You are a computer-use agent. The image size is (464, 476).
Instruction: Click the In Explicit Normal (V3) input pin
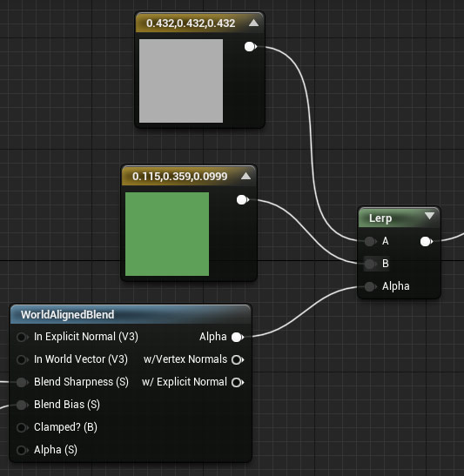pos(22,337)
